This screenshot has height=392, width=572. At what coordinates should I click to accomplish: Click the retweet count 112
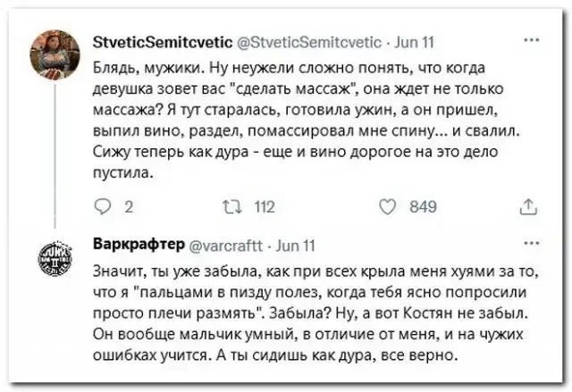[264, 208]
